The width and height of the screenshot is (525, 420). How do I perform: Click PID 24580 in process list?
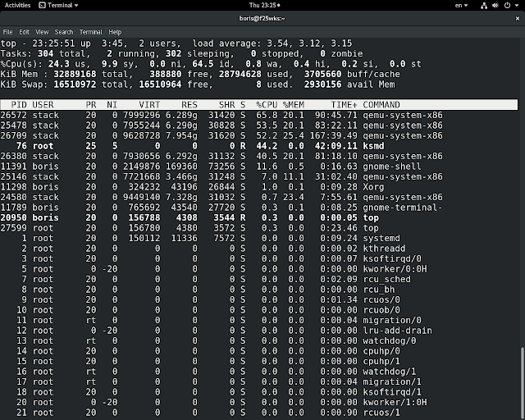[13, 197]
